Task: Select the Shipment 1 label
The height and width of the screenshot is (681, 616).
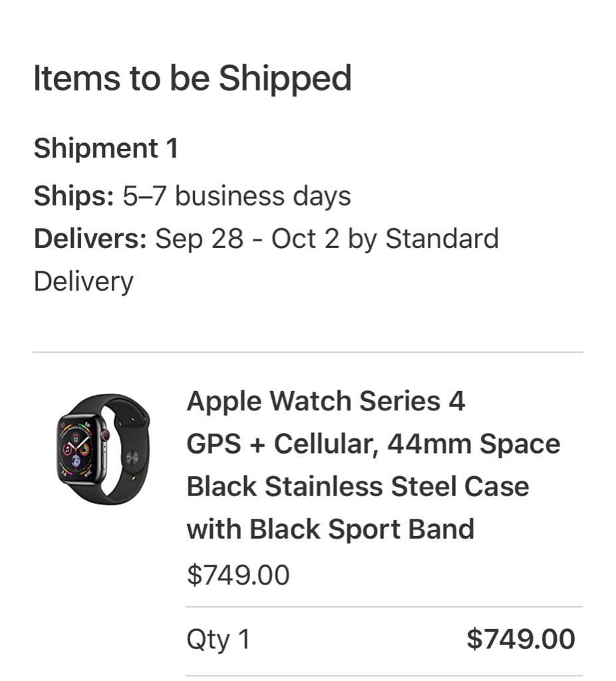Action: point(106,148)
